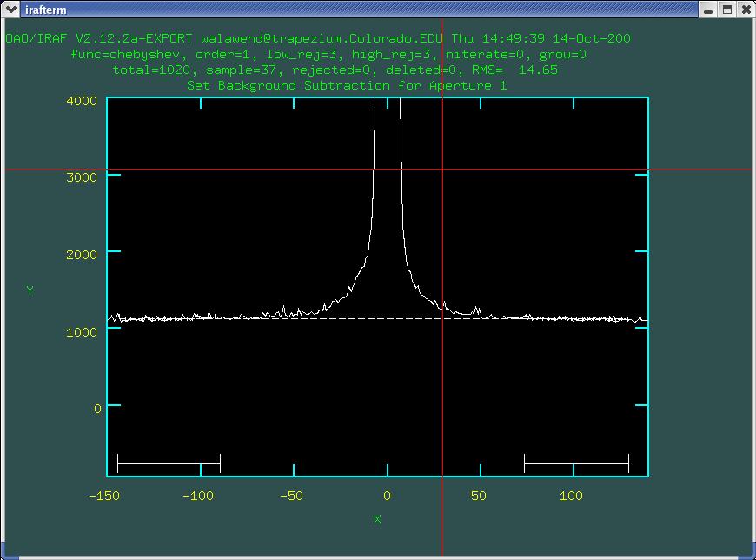Image resolution: width=756 pixels, height=560 pixels.
Task: Click the 'total=1020' status text
Action: [152, 70]
